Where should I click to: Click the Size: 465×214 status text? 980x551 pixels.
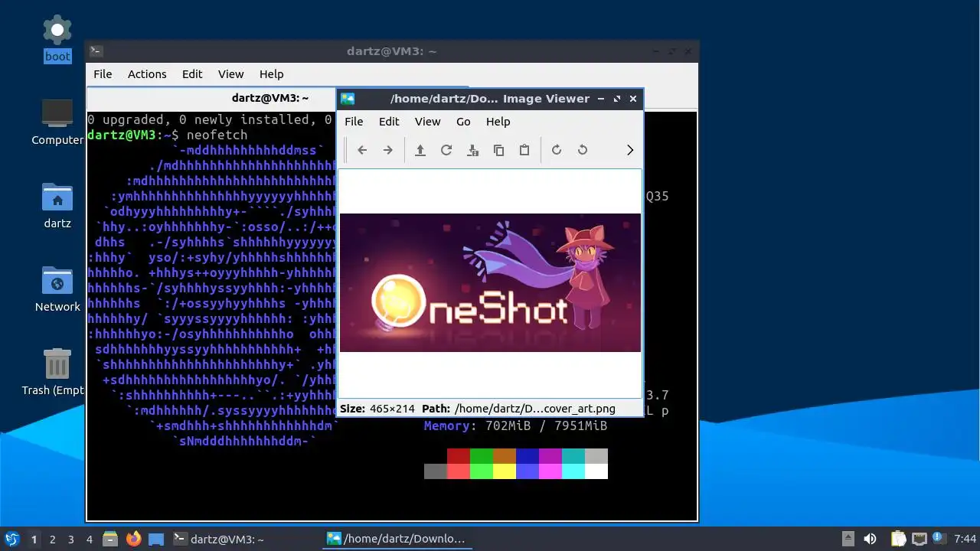(x=377, y=409)
